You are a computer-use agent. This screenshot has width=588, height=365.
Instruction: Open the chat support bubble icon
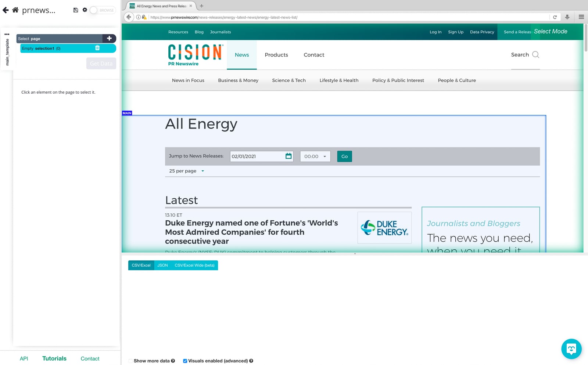(571, 349)
